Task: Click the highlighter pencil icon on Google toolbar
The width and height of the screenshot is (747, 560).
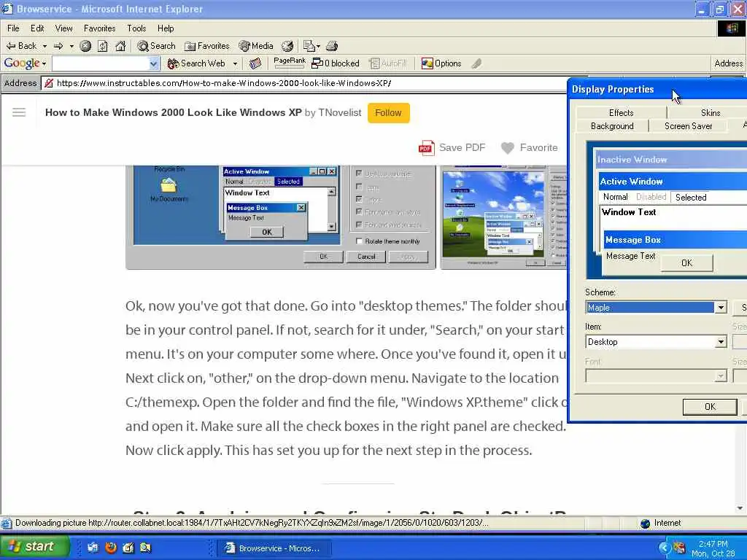Action: coord(476,63)
